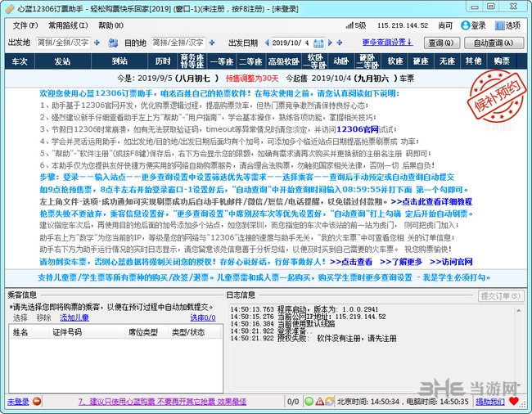Click the refresh sync icon in status bar
Image resolution: width=532 pixels, height=414 pixels.
tap(330, 402)
